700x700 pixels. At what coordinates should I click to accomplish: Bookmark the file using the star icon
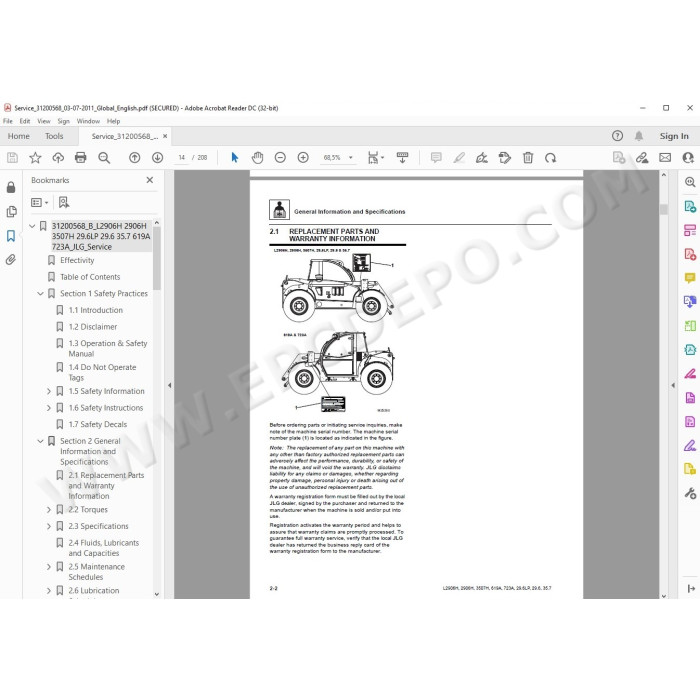point(35,158)
